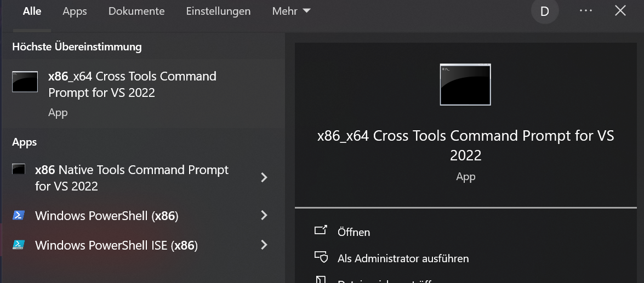Viewport: 644px width, 283px height.
Task: Click the x86 Native Tools prompt icon
Action: point(19,169)
